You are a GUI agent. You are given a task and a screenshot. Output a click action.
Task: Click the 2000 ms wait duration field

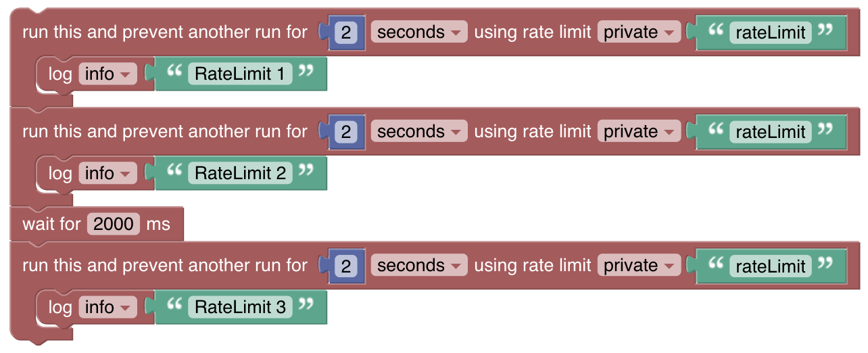(114, 224)
